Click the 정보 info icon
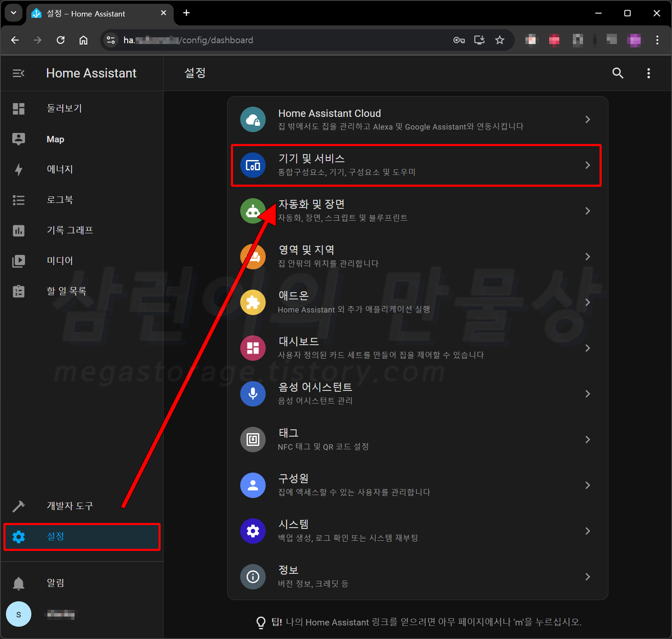The width and height of the screenshot is (672, 639). (x=253, y=577)
